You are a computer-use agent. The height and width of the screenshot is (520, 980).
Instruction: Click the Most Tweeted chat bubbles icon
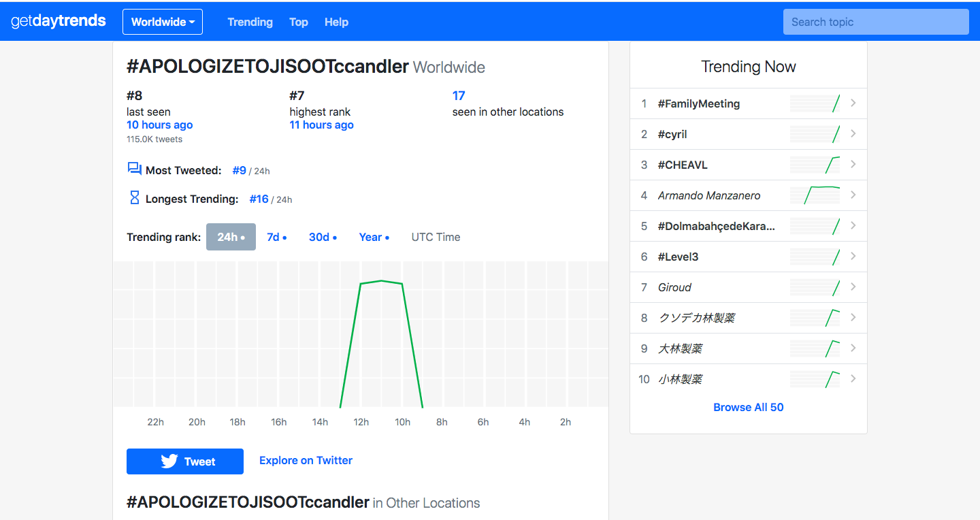(134, 169)
